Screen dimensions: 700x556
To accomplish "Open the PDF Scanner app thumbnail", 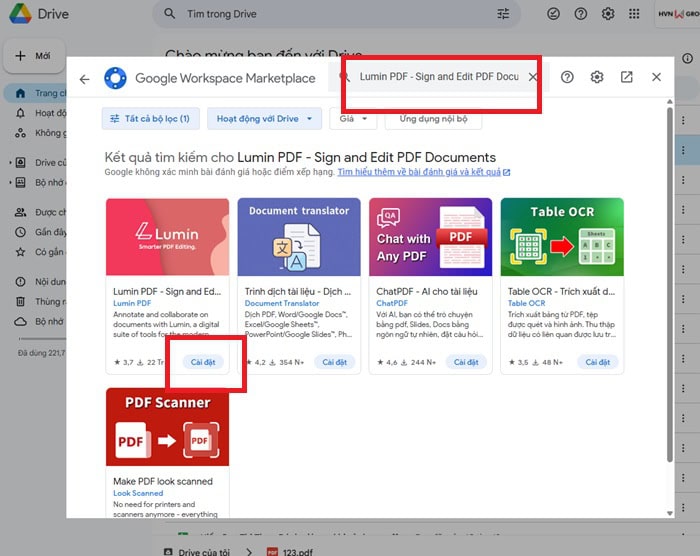I will point(167,428).
